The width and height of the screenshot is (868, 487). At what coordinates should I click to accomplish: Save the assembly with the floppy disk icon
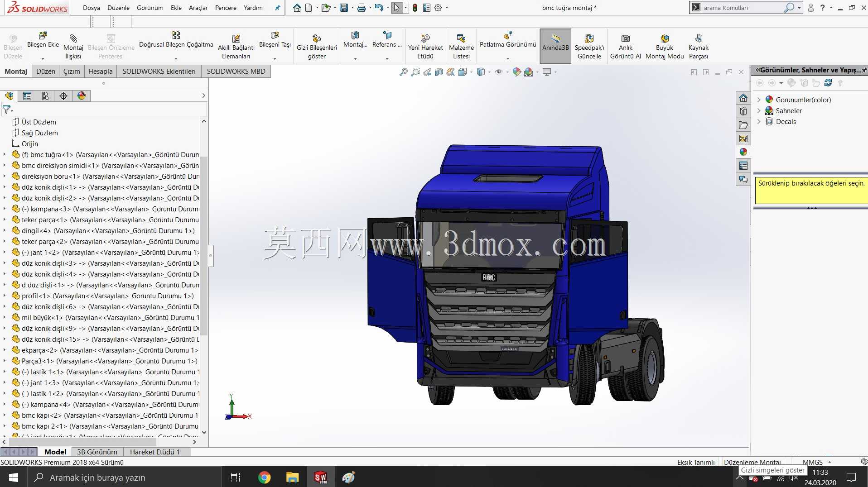pyautogui.click(x=344, y=8)
